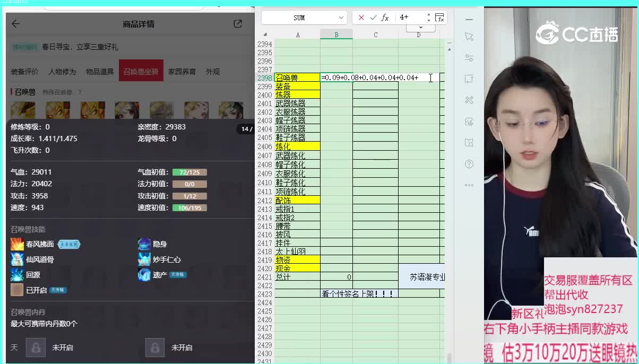
Task: Click the crop-frame icon in sidebar
Action: click(x=469, y=79)
